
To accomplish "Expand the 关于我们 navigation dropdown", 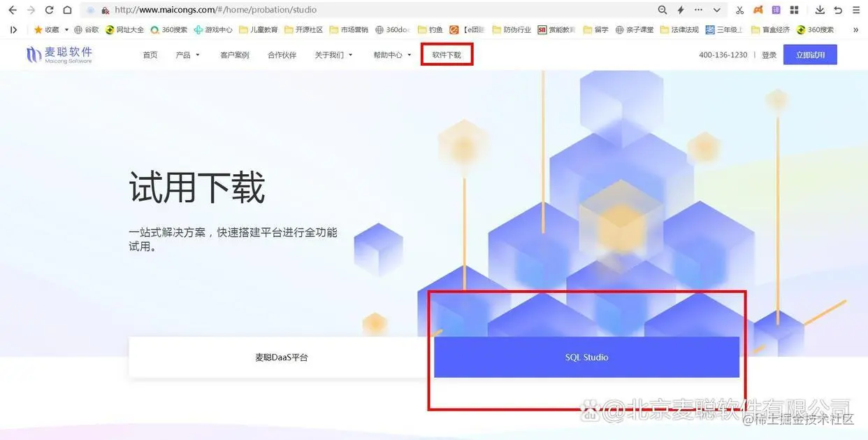I will point(334,55).
